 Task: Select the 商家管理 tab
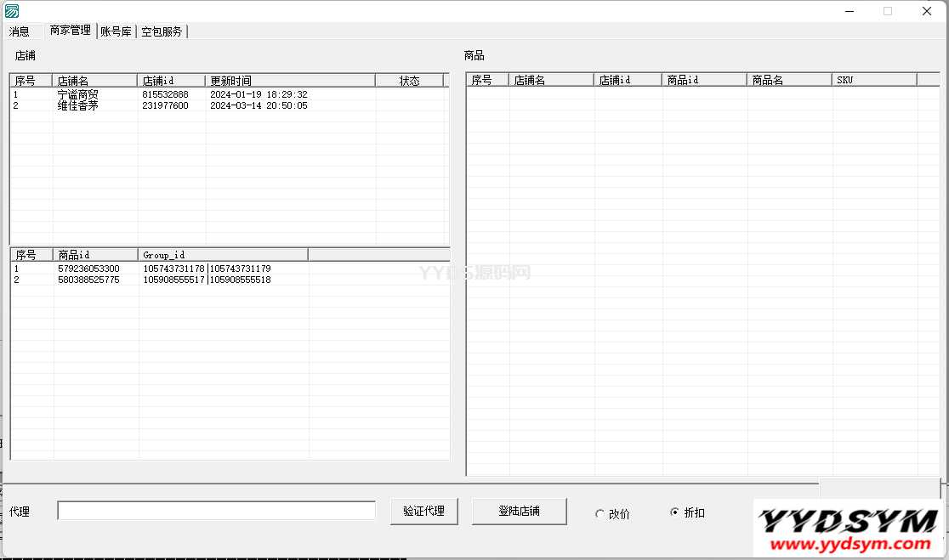(x=70, y=30)
